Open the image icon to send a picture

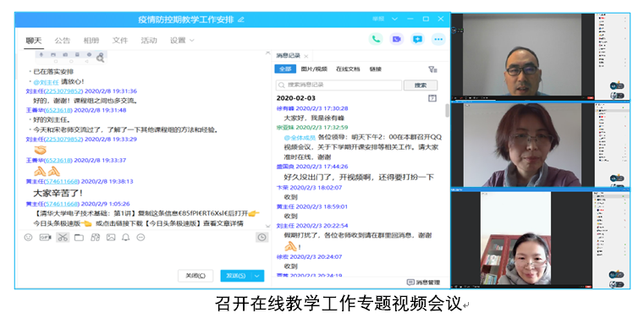111,238
